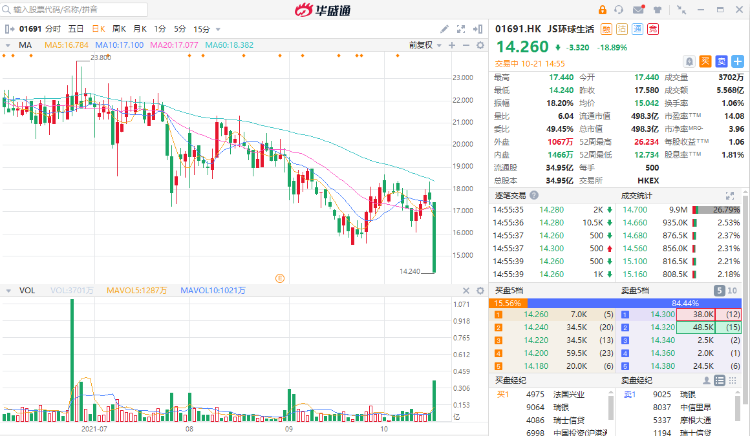750x436 pixels.
Task: Click bid level 1 price 14.260
Action: point(536,314)
